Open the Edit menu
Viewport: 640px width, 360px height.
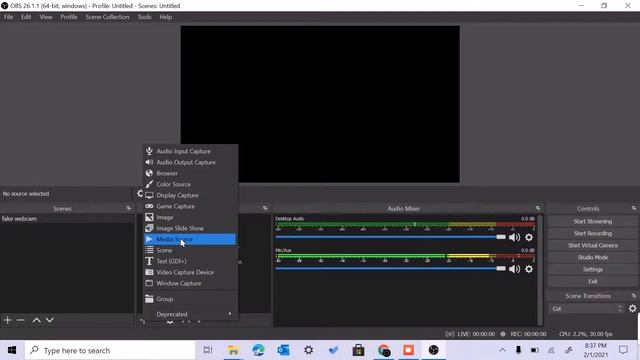tap(26, 17)
